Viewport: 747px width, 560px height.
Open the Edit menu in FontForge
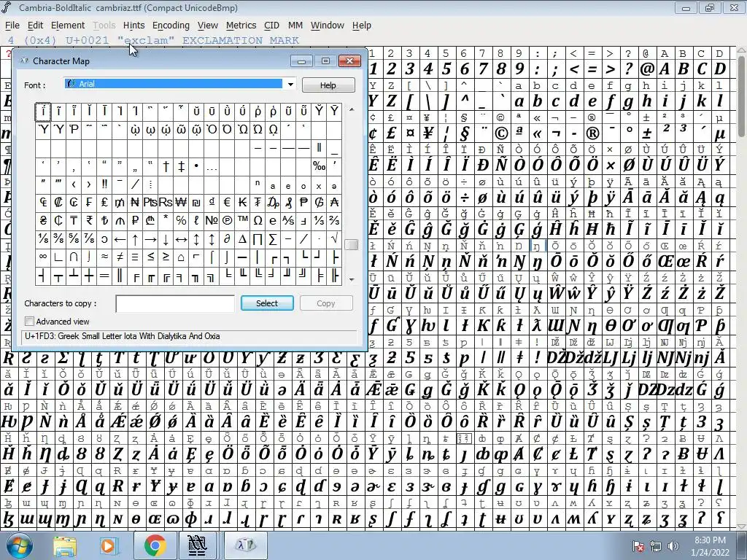(x=35, y=26)
